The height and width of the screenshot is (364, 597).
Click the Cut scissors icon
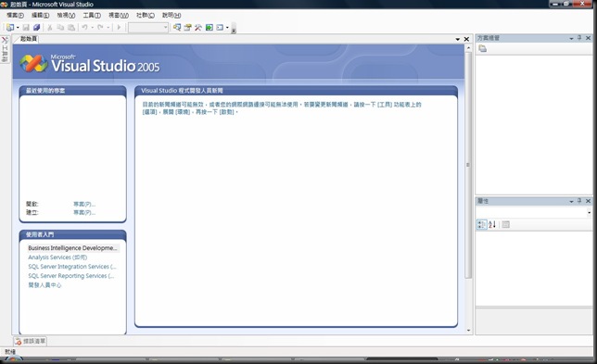coord(49,28)
